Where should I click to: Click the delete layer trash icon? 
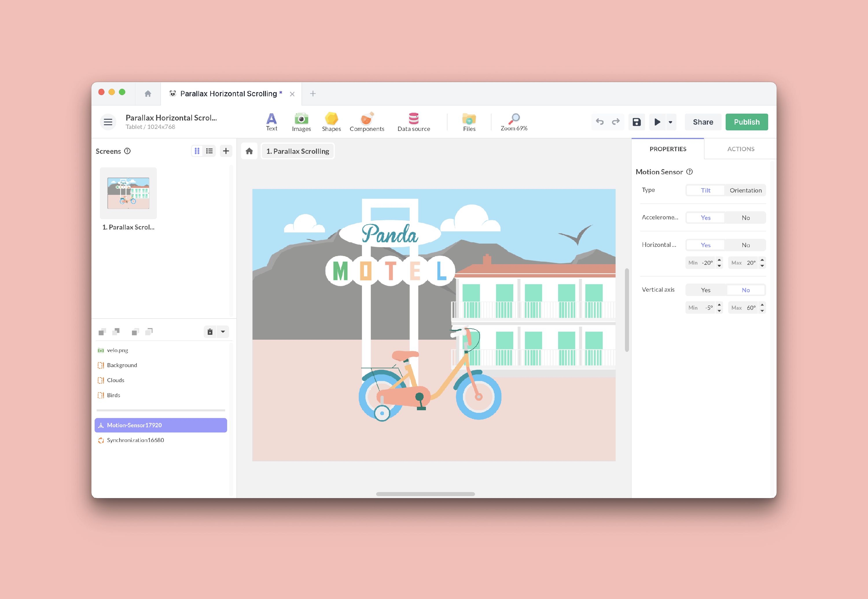click(210, 332)
